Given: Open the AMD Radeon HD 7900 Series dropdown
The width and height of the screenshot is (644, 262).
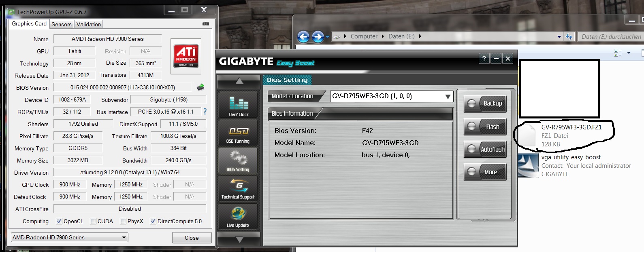Looking at the screenshot, I should (70, 237).
